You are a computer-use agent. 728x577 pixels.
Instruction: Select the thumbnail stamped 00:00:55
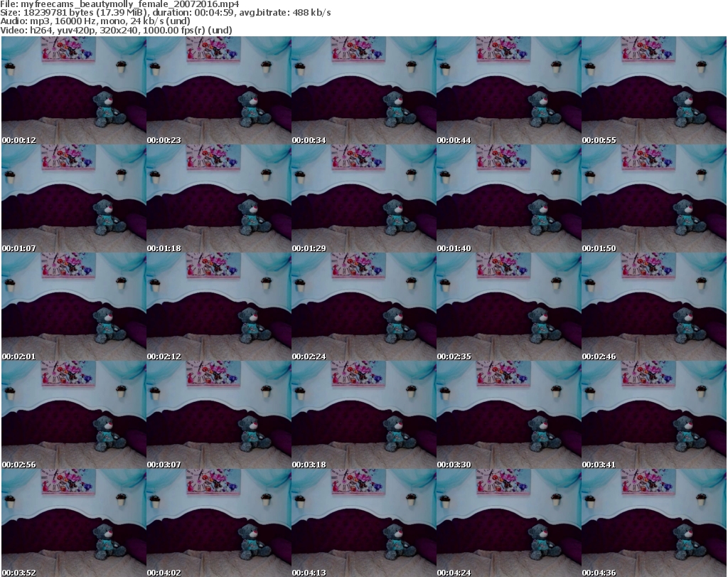(654, 90)
